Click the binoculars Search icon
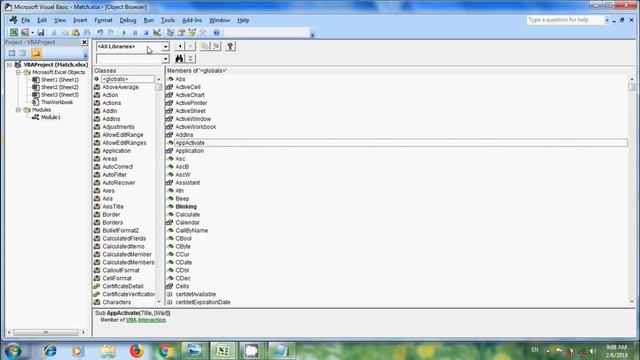Viewport: 640px width, 360px height. coord(179,58)
